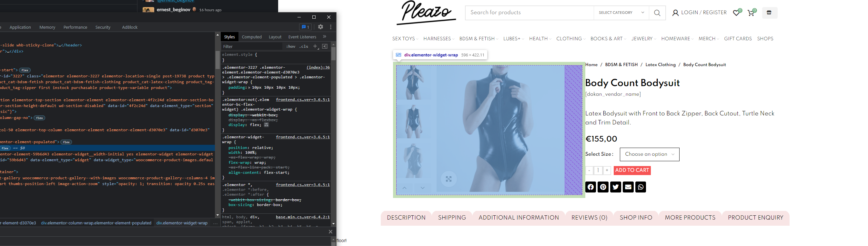
Task: Show more Styles pane tabs chevron
Action: [325, 37]
